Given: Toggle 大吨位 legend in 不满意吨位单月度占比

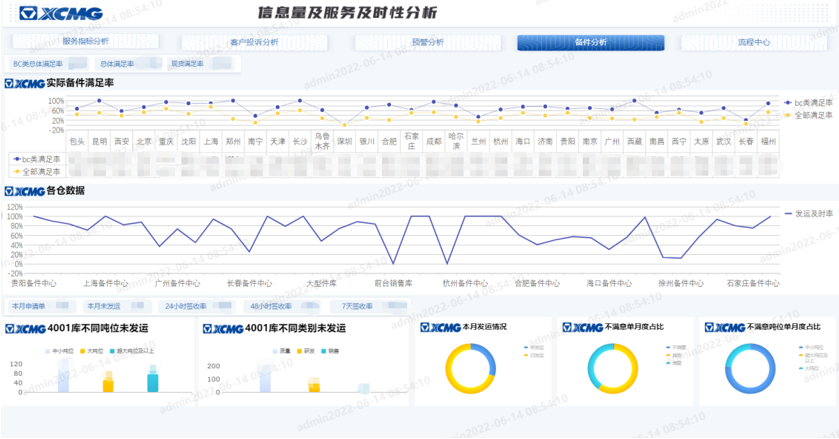Looking at the screenshot, I should (x=809, y=369).
